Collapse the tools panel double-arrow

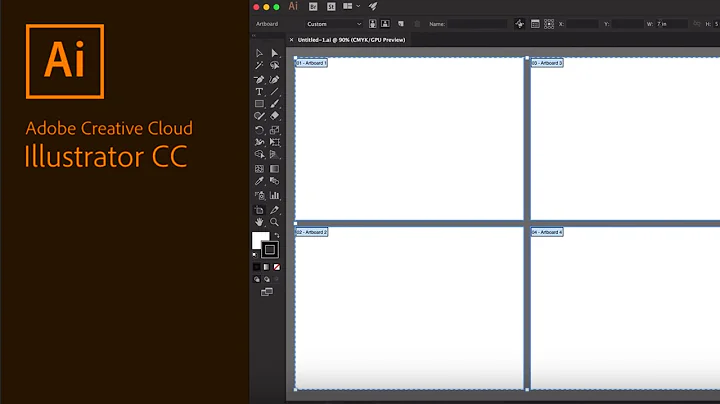tap(254, 36)
